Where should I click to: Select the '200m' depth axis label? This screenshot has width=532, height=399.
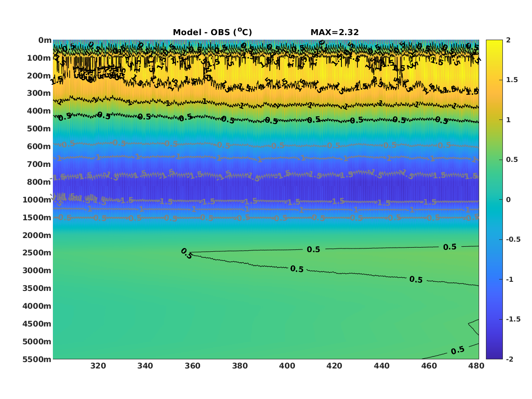pyautogui.click(x=39, y=76)
